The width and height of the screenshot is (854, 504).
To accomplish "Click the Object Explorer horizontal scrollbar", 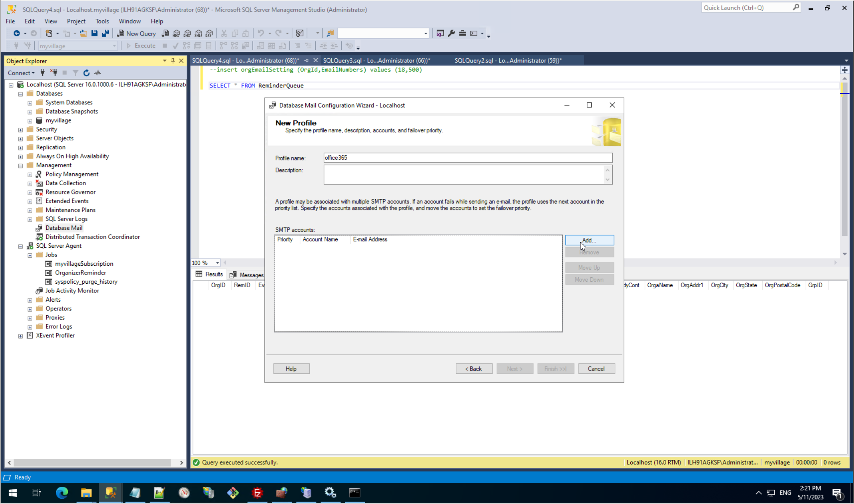I will tap(92, 463).
